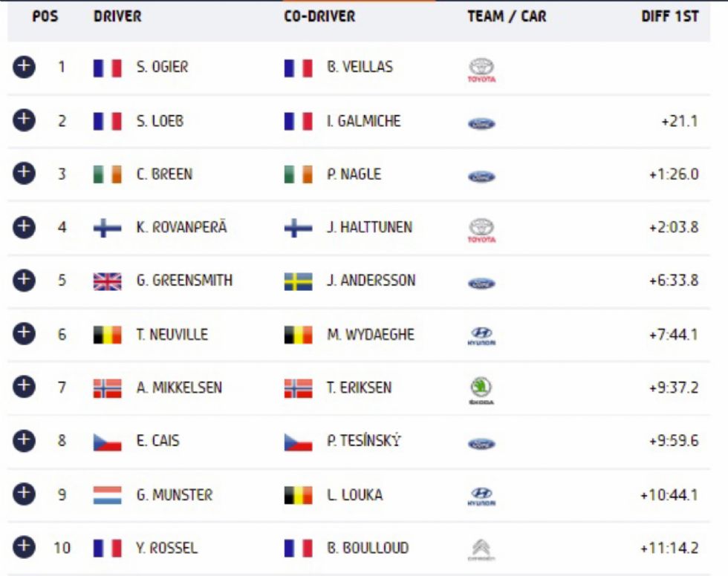Click Hyundai logo in Neuville's row
This screenshot has height=576, width=728.
coord(481,336)
